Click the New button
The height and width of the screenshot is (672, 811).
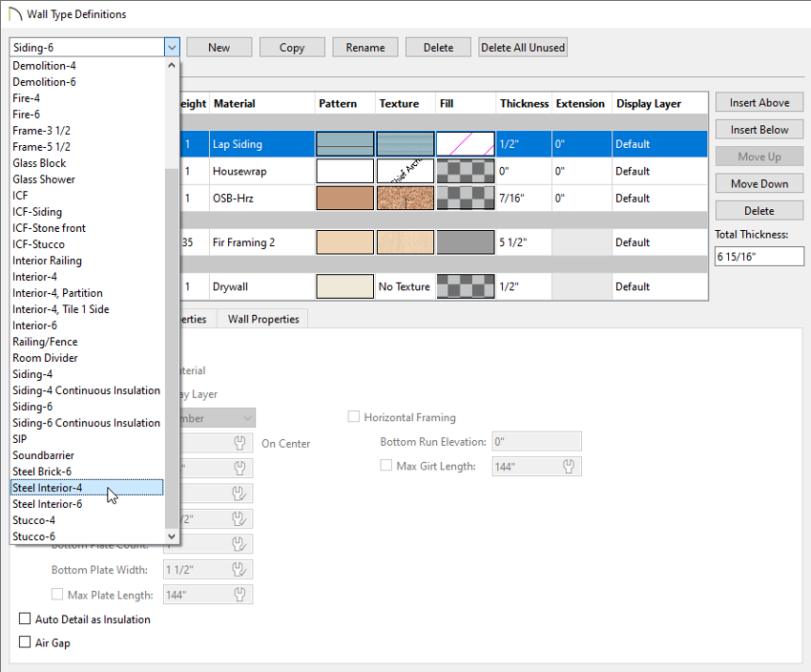coord(219,47)
